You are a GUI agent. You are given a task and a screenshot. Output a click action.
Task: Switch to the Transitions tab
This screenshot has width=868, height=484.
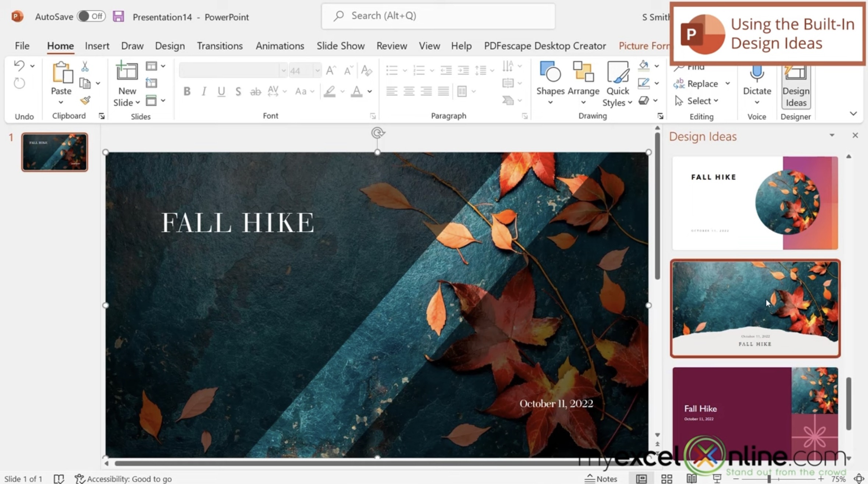(x=220, y=46)
